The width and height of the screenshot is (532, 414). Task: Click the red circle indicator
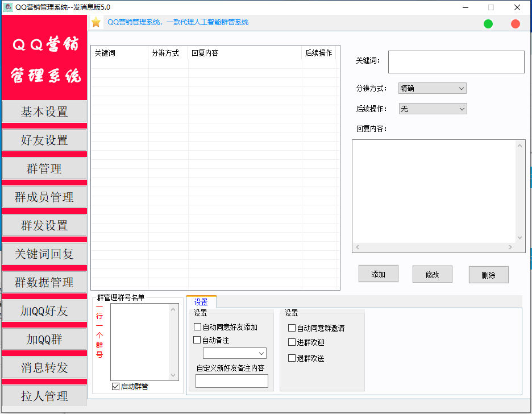(516, 24)
